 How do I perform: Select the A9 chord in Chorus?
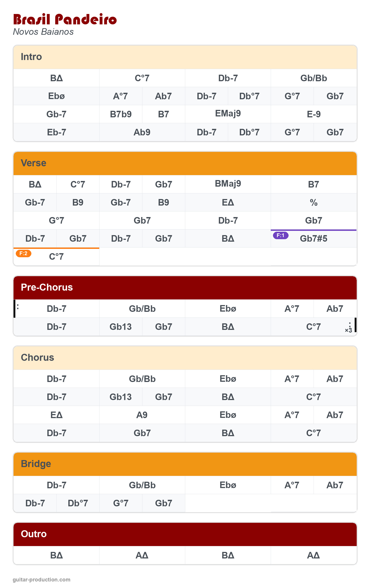pyautogui.click(x=142, y=415)
